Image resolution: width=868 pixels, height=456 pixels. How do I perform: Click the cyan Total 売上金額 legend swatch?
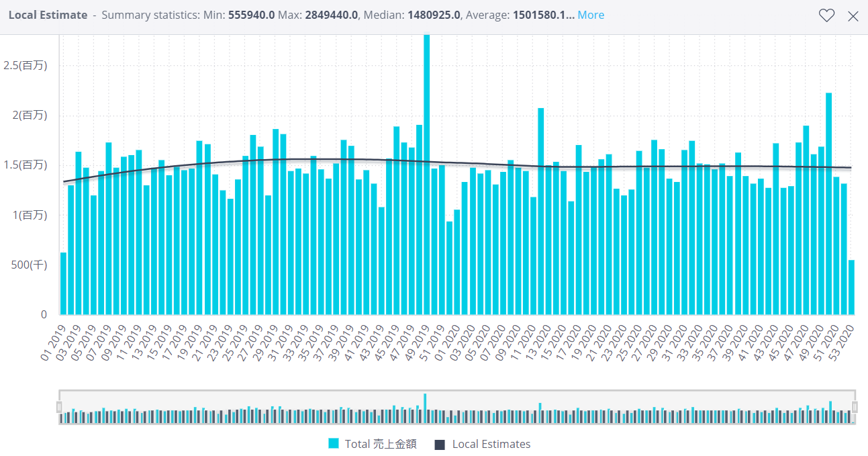tap(334, 444)
